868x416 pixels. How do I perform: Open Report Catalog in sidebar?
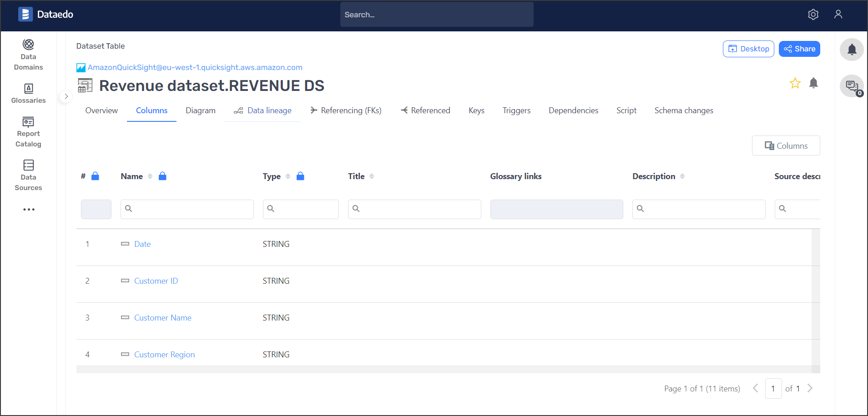click(28, 132)
